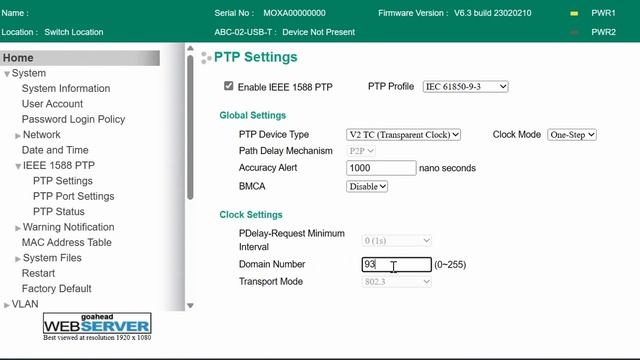Click the nano seconds unit label

point(447,168)
